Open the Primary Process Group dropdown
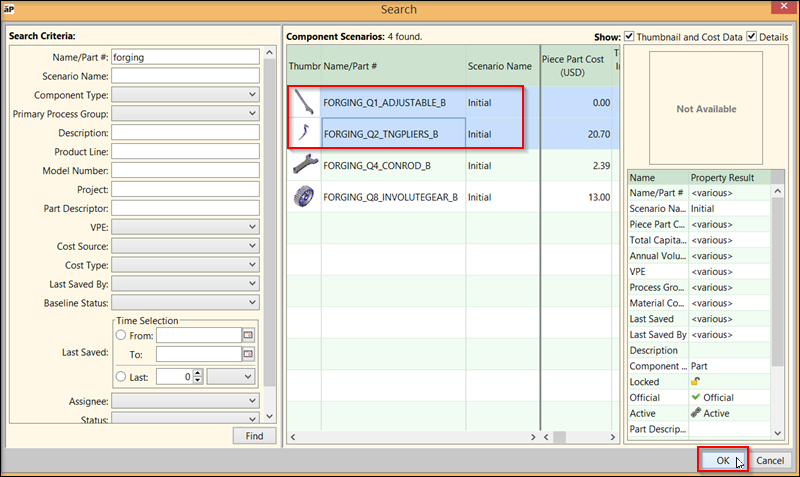Screen dimensions: 800x477 pyautogui.click(x=252, y=114)
